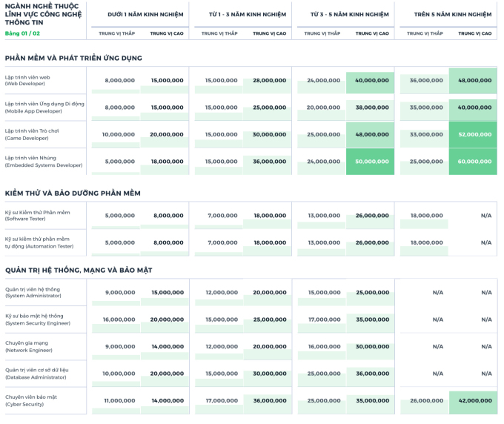The image size is (504, 424).
Task: Click the green "Bảng 01 / 02" label
Action: coord(21,33)
